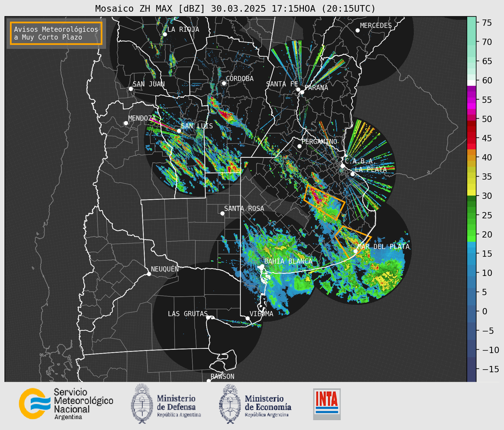Click the upper orange warning polygon near La Plata
The width and height of the screenshot is (504, 430).
[324, 203]
